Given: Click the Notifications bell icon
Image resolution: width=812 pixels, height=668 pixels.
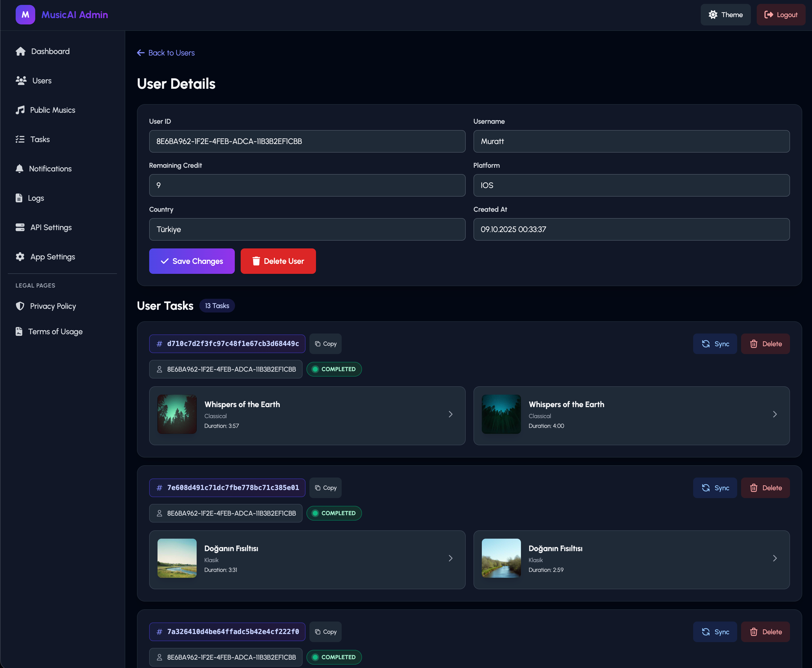Looking at the screenshot, I should 19,168.
